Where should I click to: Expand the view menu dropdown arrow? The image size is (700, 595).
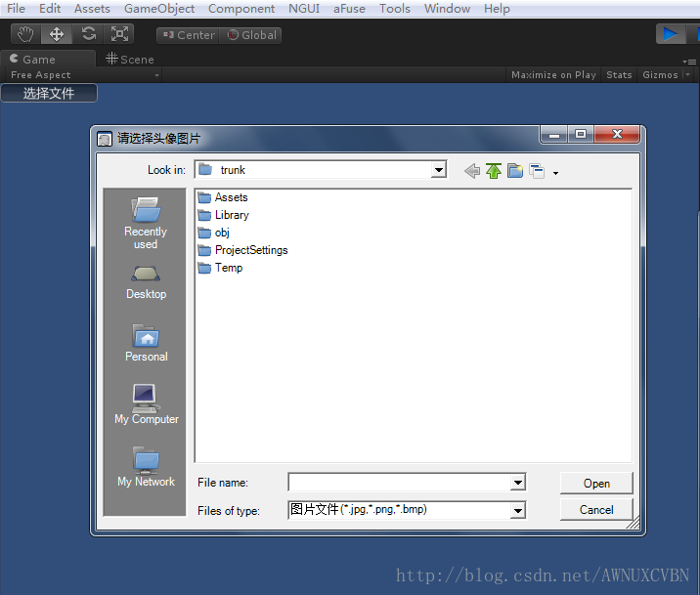tap(556, 173)
